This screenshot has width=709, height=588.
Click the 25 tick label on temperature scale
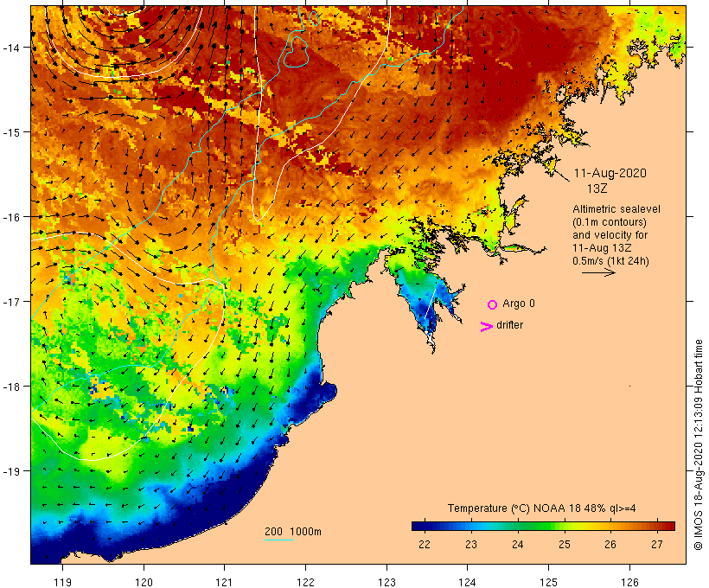pos(564,544)
